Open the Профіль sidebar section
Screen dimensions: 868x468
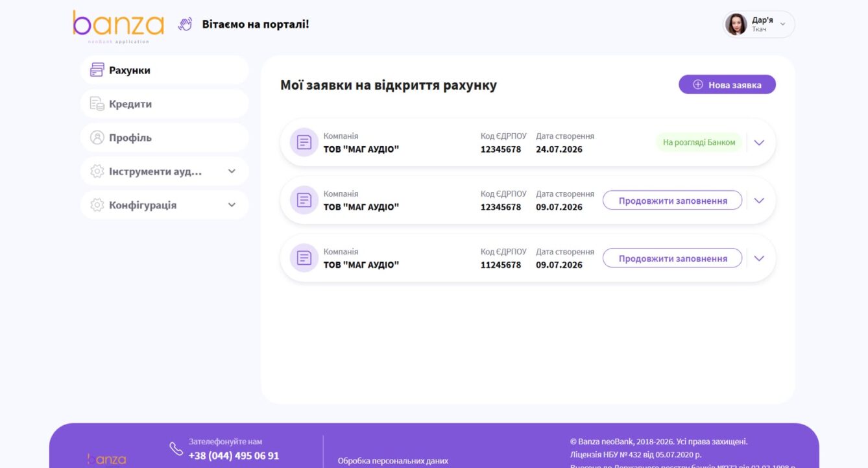pyautogui.click(x=165, y=138)
